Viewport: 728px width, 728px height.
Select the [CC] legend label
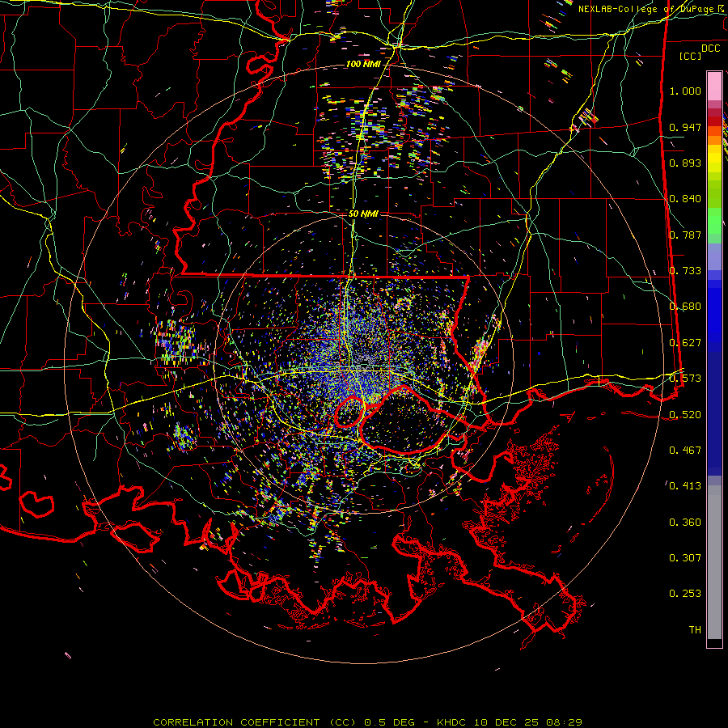[690, 56]
